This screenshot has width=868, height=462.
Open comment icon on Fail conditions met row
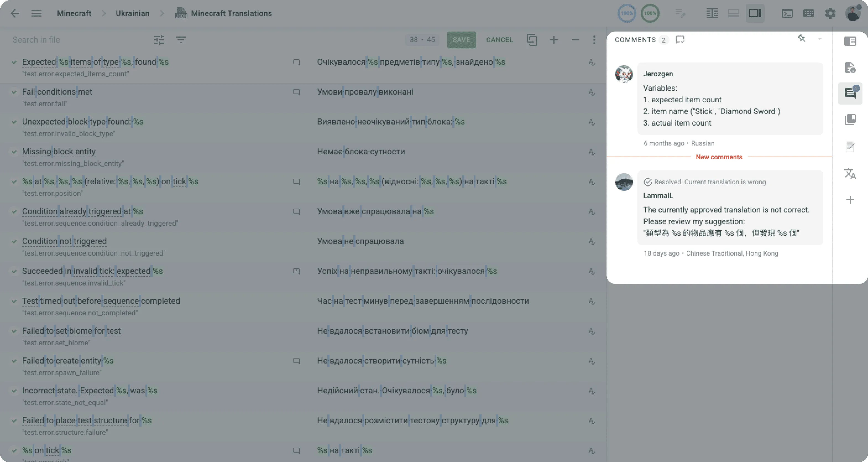click(x=296, y=92)
